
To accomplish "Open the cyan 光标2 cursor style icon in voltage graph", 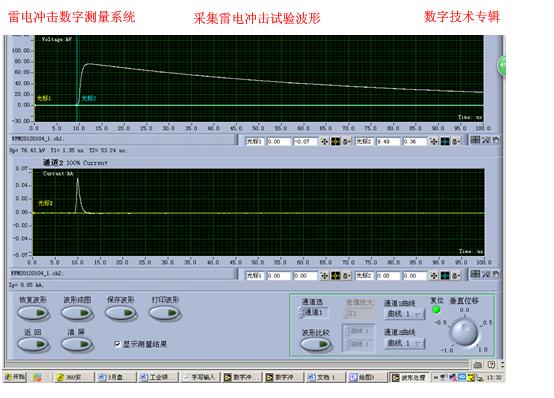I will pos(444,141).
